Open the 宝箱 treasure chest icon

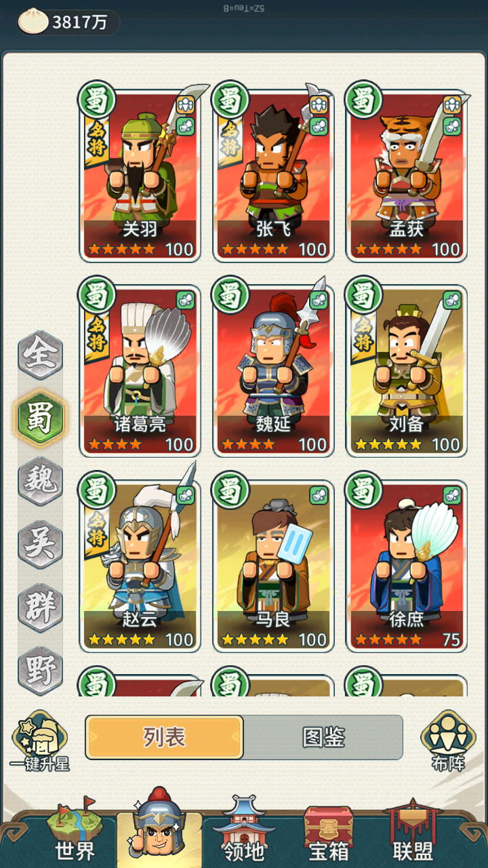(329, 831)
